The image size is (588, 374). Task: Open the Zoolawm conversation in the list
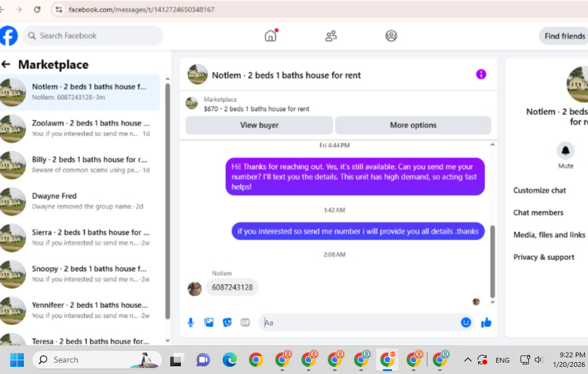coord(80,128)
